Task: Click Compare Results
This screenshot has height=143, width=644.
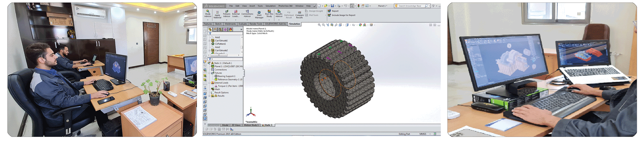Action: (x=299, y=15)
